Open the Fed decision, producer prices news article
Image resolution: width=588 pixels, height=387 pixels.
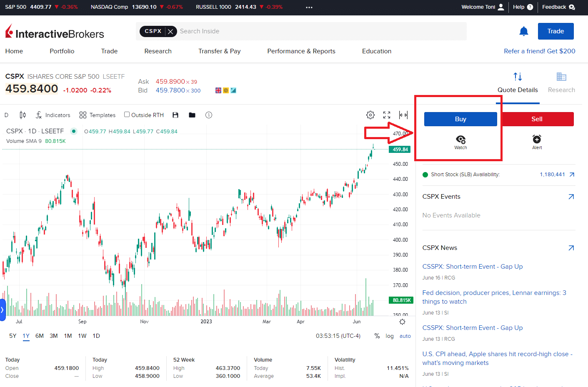pyautogui.click(x=494, y=297)
